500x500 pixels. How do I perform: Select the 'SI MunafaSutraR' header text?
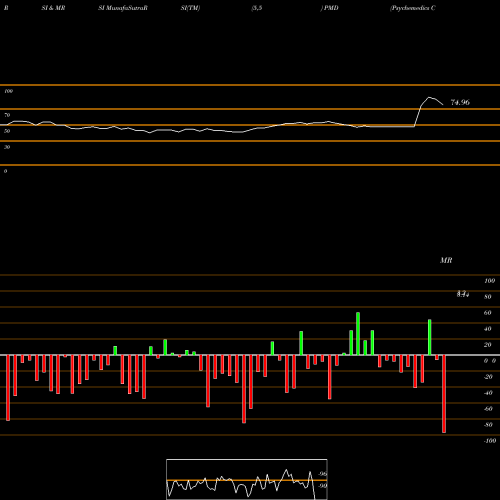coord(123,8)
